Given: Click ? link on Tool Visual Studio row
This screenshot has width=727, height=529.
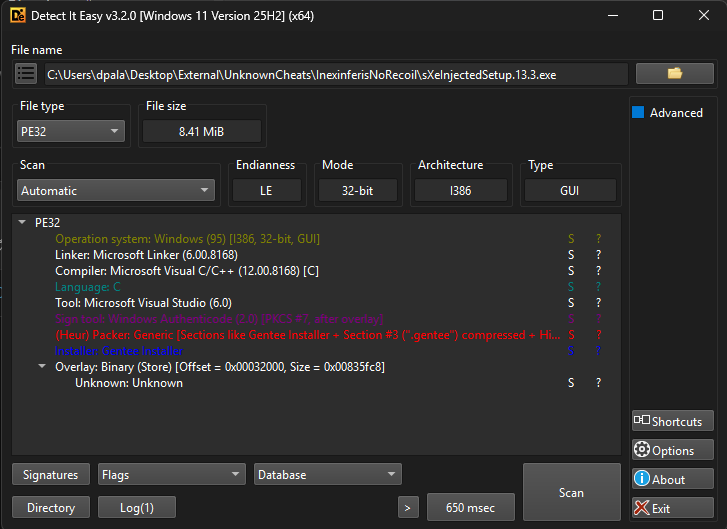Looking at the screenshot, I should (599, 303).
